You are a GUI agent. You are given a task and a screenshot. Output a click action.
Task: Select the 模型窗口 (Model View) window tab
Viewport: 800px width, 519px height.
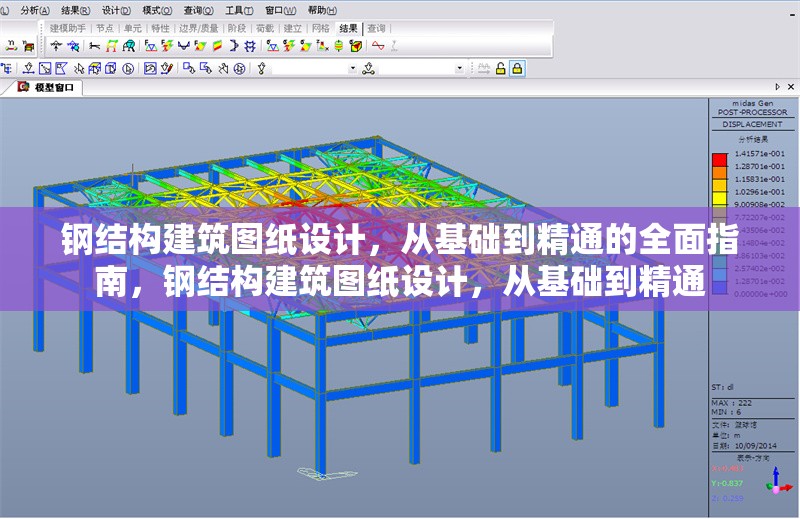[50, 88]
